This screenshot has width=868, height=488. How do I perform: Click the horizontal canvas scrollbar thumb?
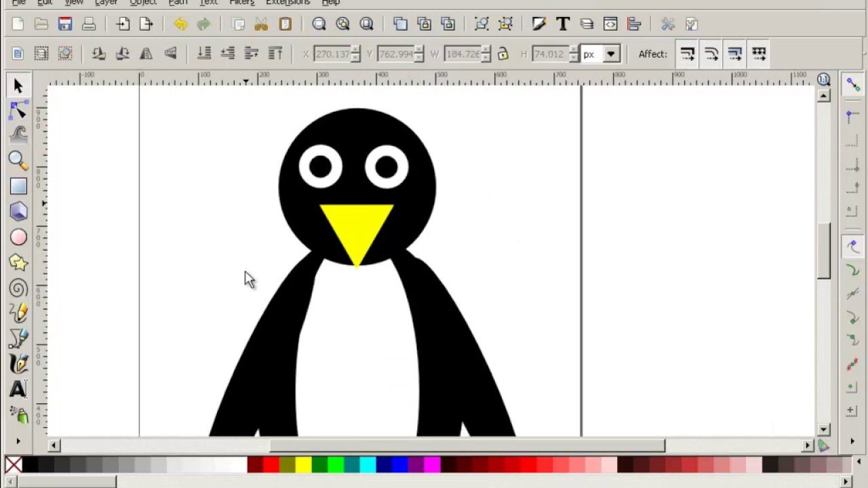click(467, 445)
